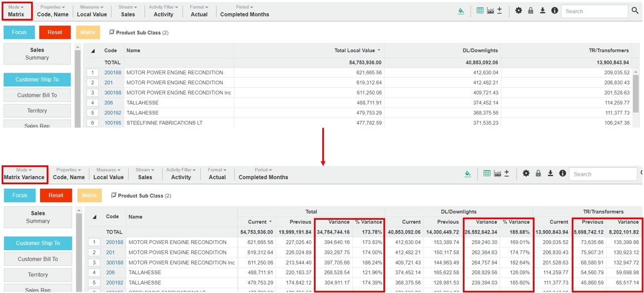
Task: Select the table grid icon in Matrix mode toolbar
Action: tap(480, 11)
